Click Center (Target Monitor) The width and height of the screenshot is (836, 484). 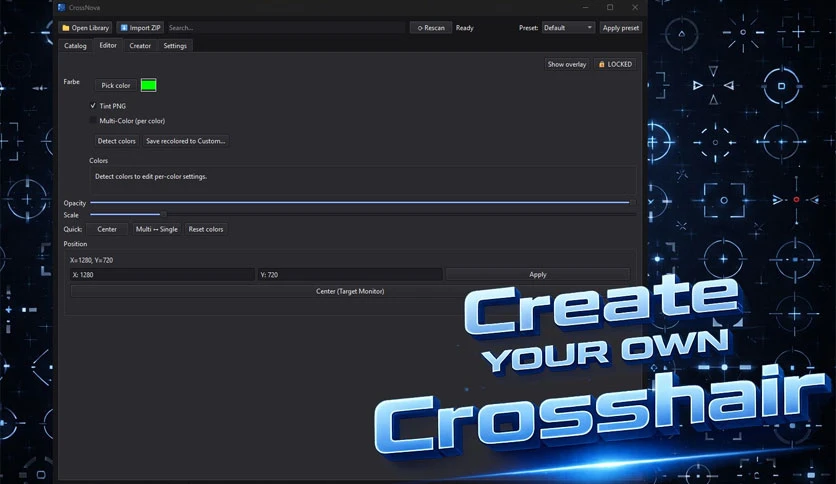pyautogui.click(x=350, y=291)
